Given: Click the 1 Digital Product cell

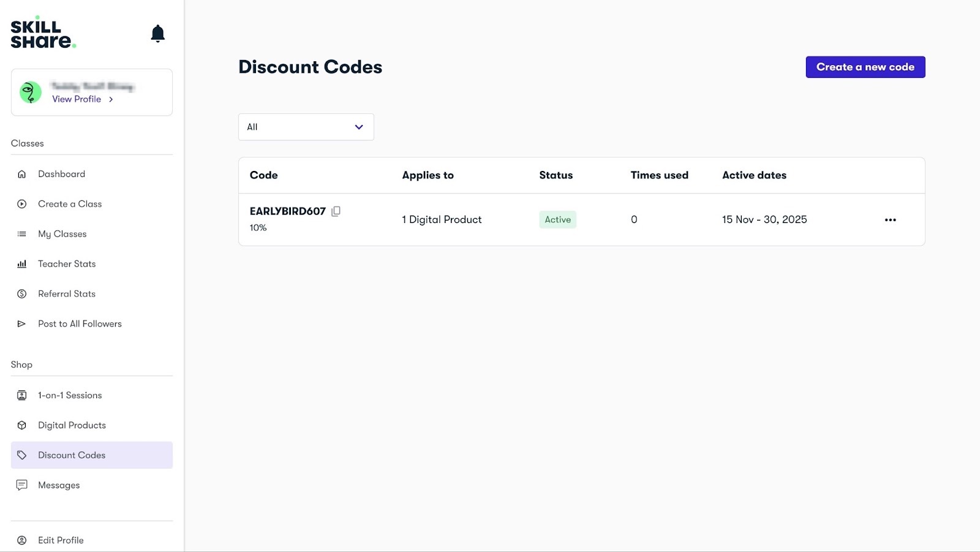Looking at the screenshot, I should 442,220.
